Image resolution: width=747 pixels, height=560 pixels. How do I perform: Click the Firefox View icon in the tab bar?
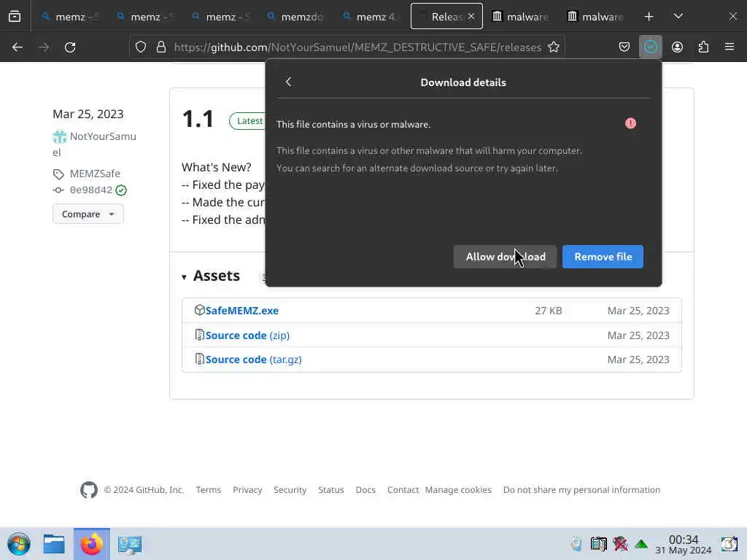tap(15, 17)
